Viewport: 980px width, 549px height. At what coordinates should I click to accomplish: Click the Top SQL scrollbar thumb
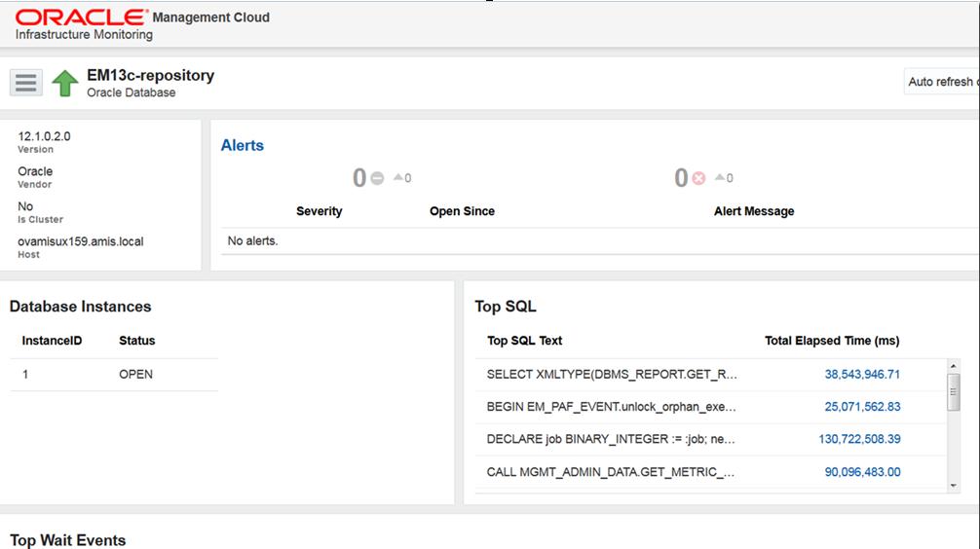pos(953,391)
